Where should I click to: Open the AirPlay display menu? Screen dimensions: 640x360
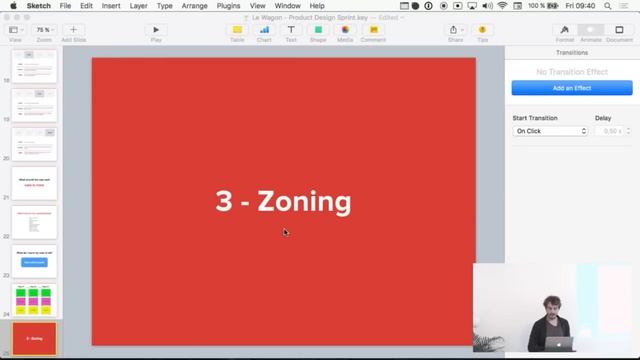click(x=472, y=6)
